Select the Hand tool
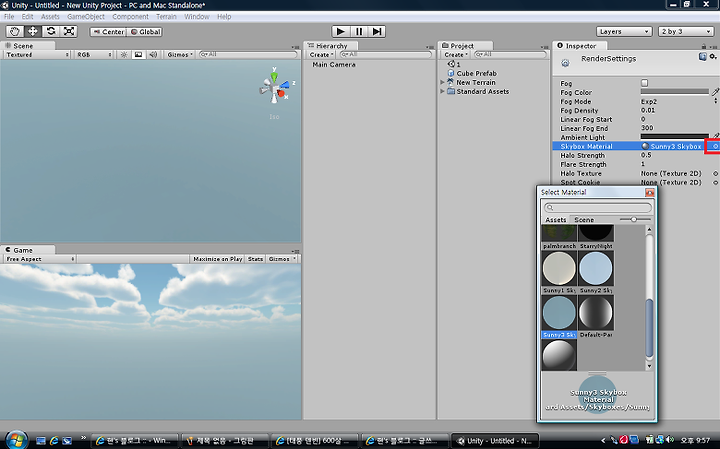720x449 pixels. tap(14, 31)
